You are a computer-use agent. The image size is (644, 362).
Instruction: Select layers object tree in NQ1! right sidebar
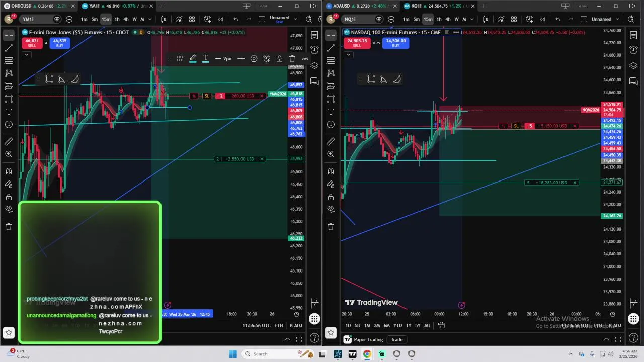(633, 66)
